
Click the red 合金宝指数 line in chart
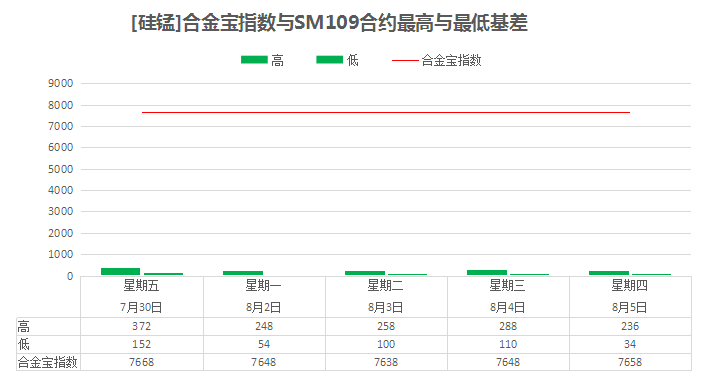(x=386, y=112)
